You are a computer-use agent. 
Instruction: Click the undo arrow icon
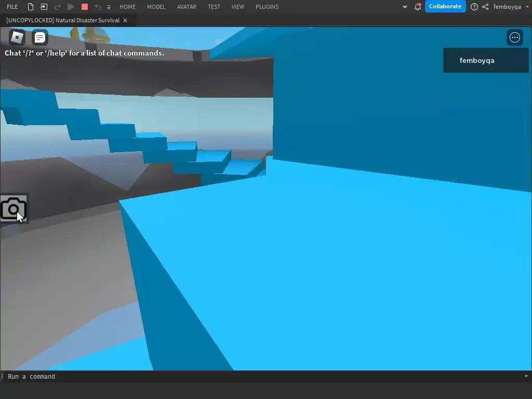pos(98,7)
